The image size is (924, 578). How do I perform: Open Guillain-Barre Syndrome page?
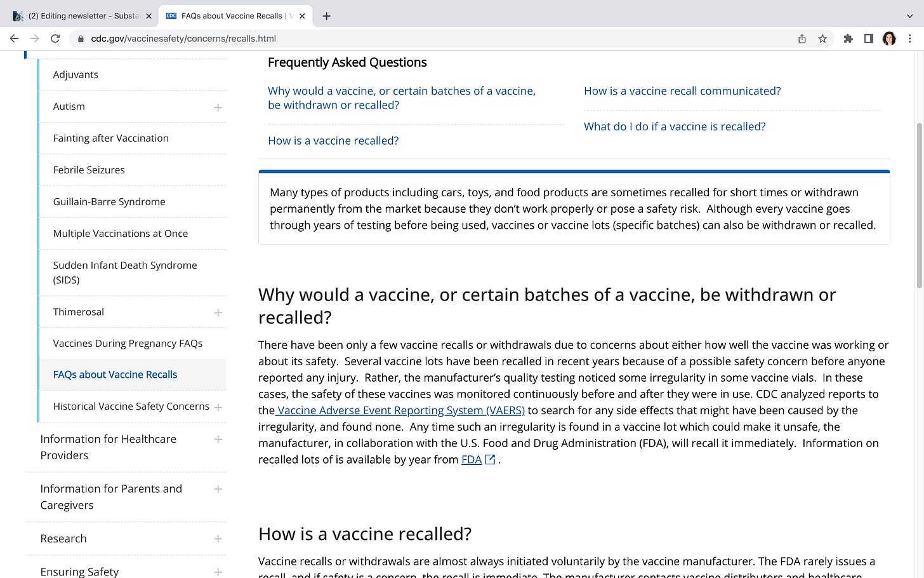point(109,201)
